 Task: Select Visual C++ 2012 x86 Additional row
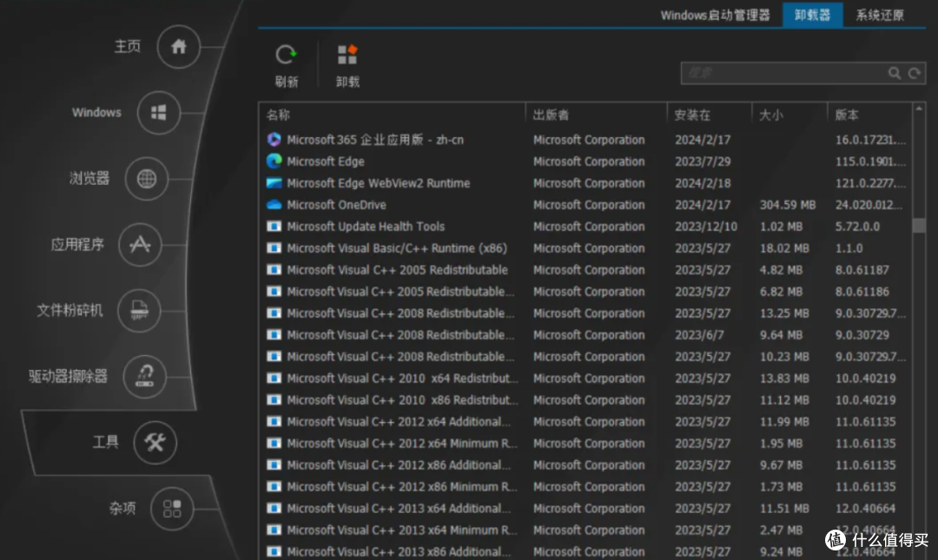click(586, 464)
